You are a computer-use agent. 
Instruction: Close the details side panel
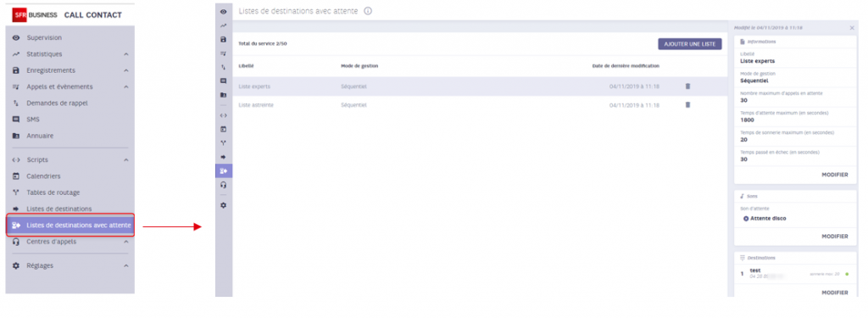pos(852,28)
